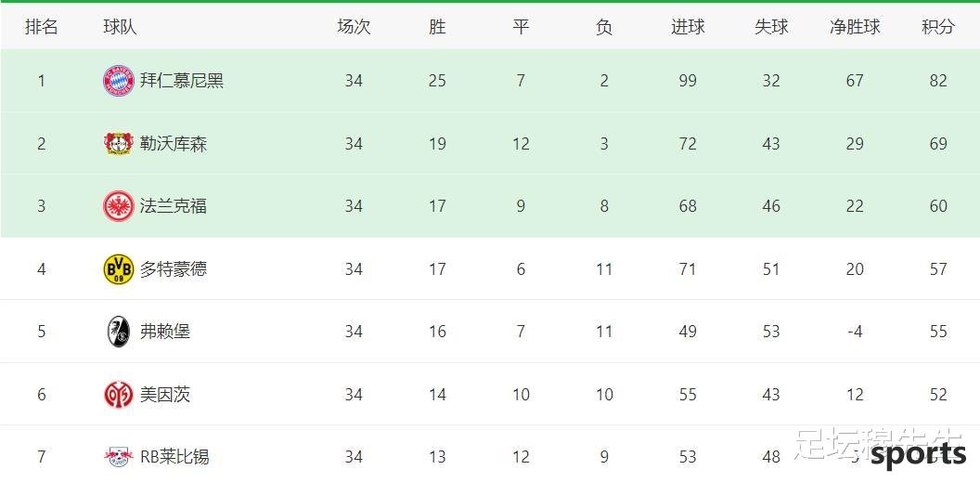Select the 弗赖堡 team name

tap(165, 332)
